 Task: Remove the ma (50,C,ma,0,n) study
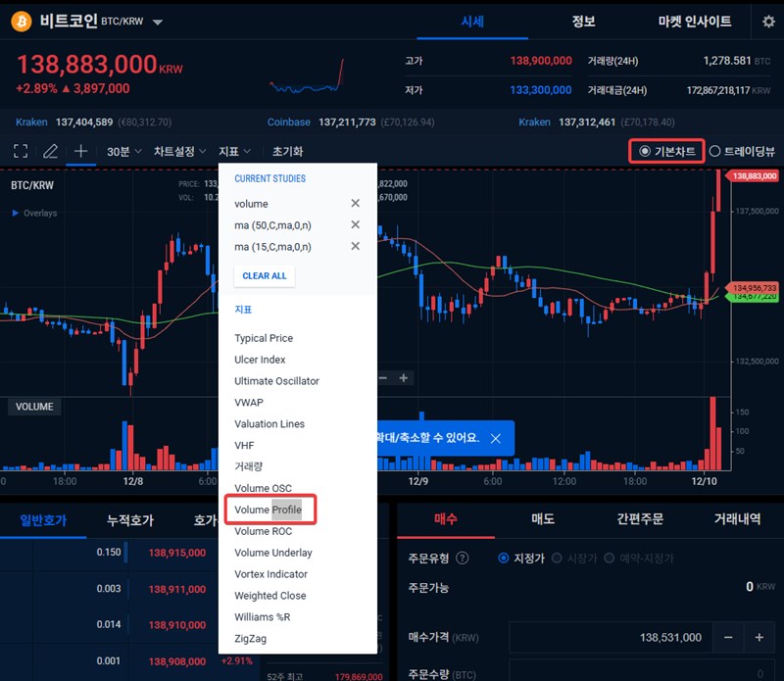click(355, 225)
